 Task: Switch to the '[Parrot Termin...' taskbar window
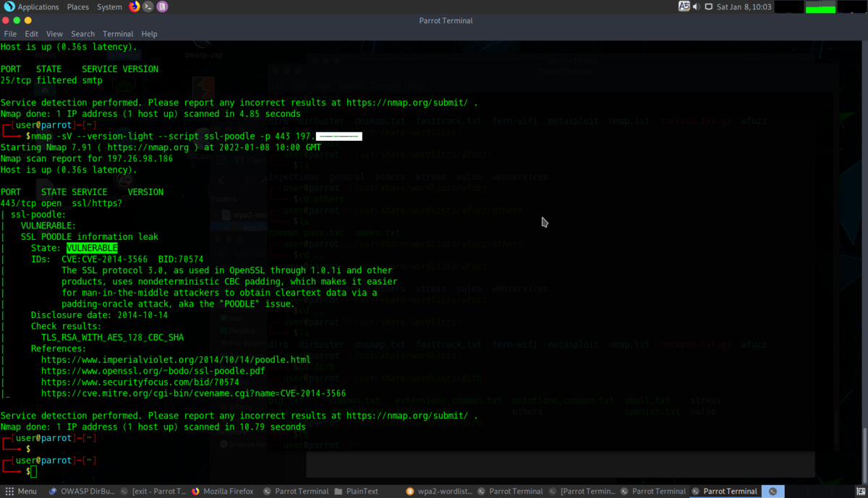click(582, 491)
